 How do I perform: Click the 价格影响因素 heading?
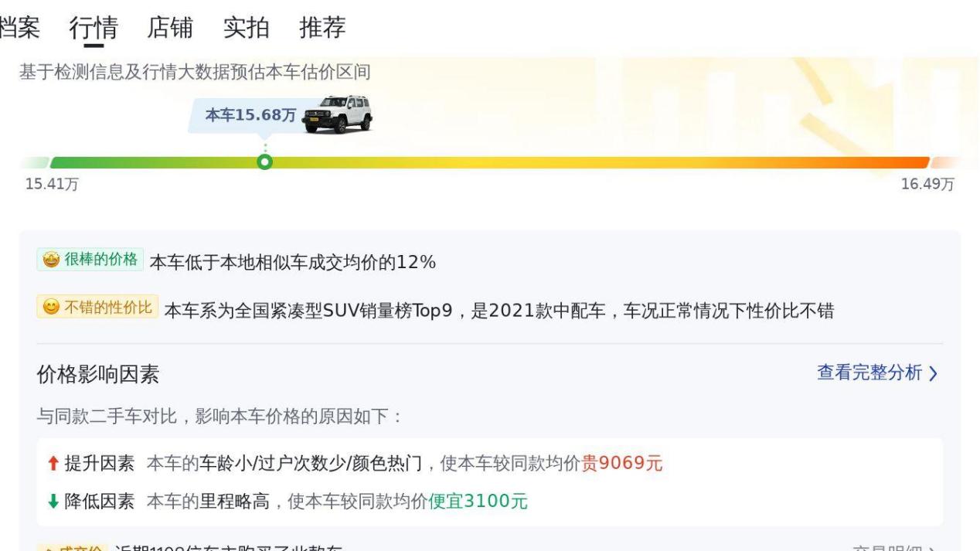coord(98,375)
